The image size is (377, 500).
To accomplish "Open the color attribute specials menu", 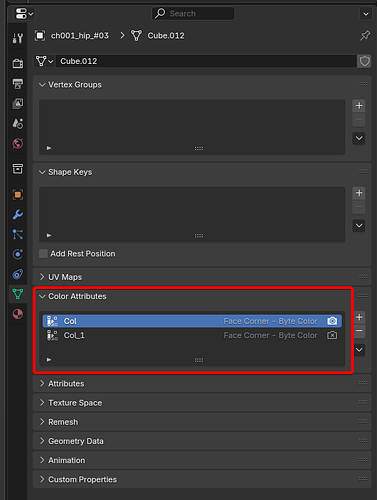I will [359, 350].
